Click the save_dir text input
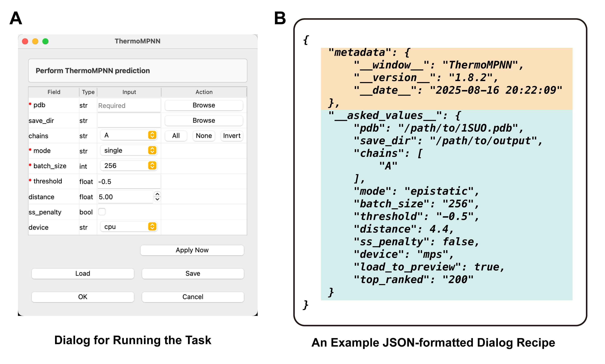This screenshot has height=364, width=605. (129, 121)
